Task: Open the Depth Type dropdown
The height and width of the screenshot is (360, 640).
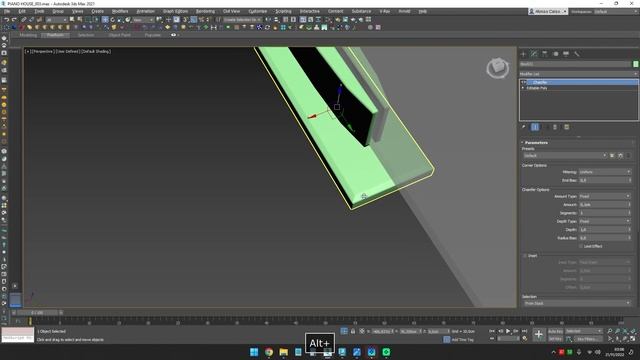Action: 605,221
